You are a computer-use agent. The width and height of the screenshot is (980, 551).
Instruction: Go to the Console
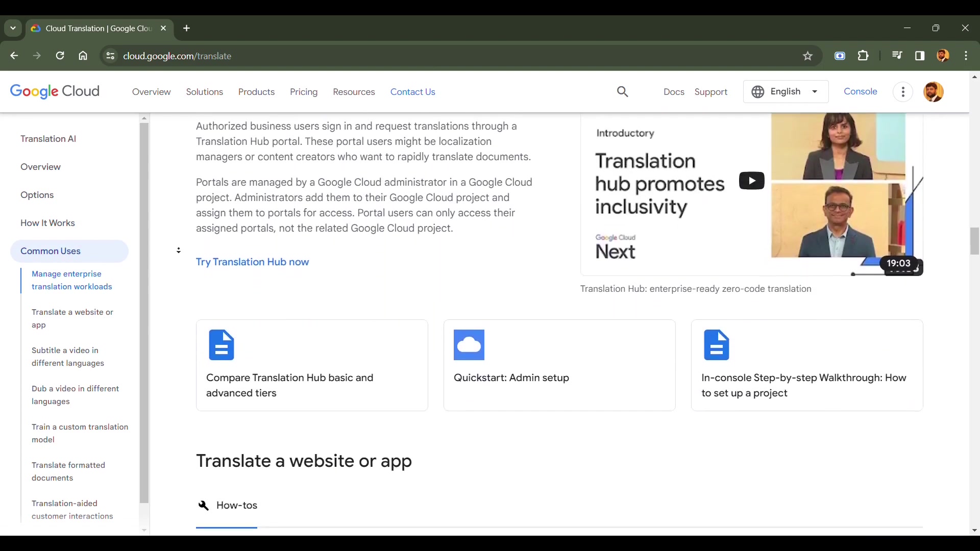click(x=860, y=92)
